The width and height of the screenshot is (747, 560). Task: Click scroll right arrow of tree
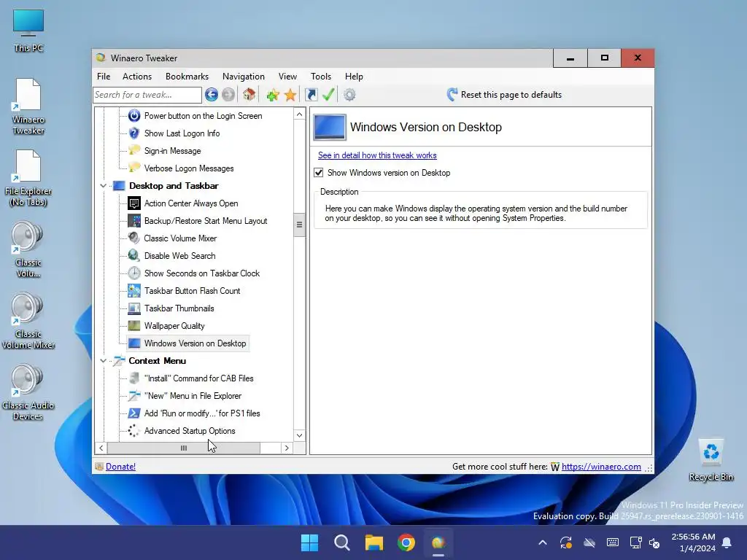pos(286,448)
